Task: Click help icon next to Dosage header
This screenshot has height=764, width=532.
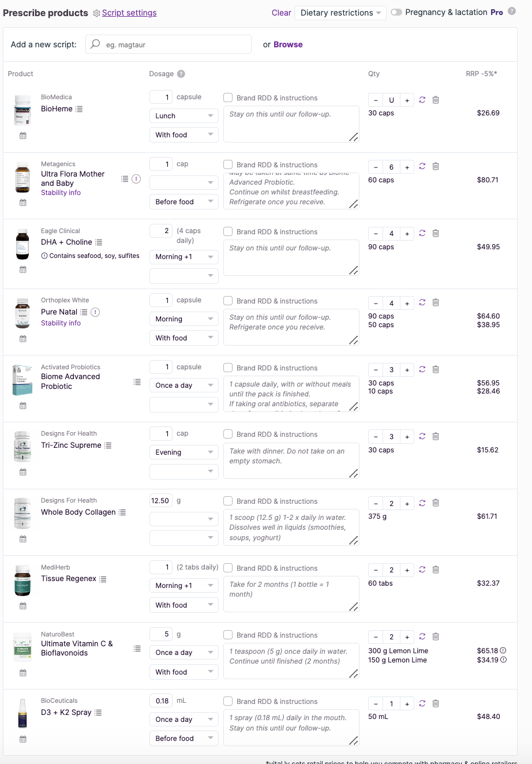Action: coord(181,74)
